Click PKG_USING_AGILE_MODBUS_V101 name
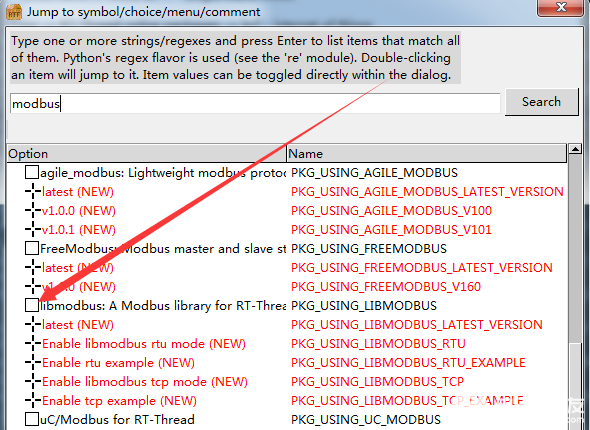 point(391,229)
